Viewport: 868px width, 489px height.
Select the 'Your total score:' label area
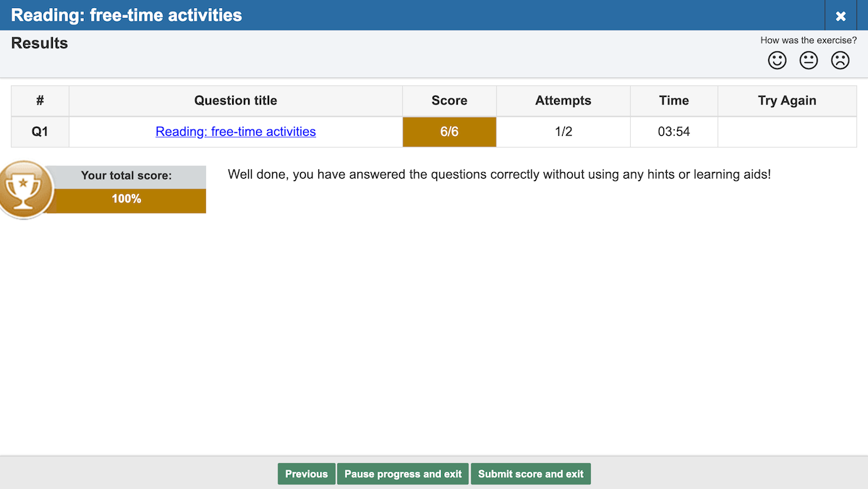[x=127, y=176]
